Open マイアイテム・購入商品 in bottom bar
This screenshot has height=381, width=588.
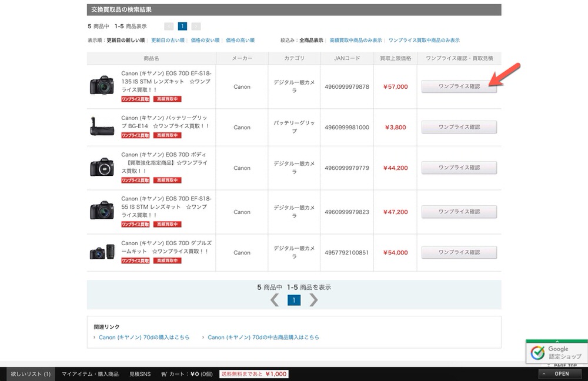(x=90, y=374)
